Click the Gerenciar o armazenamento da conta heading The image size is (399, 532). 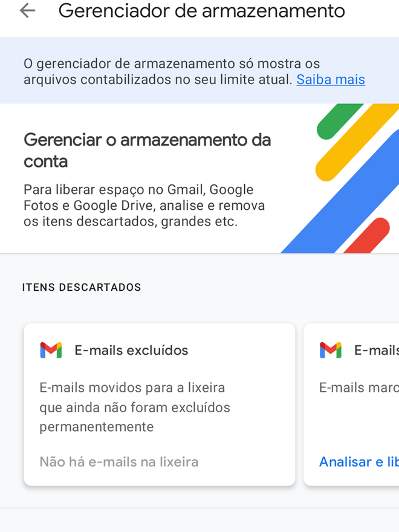148,151
